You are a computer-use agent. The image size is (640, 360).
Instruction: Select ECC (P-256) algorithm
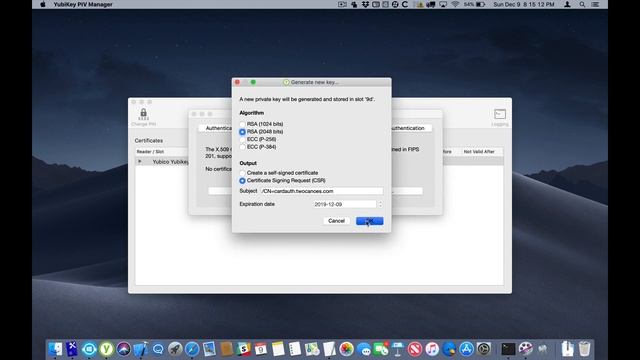pos(242,140)
